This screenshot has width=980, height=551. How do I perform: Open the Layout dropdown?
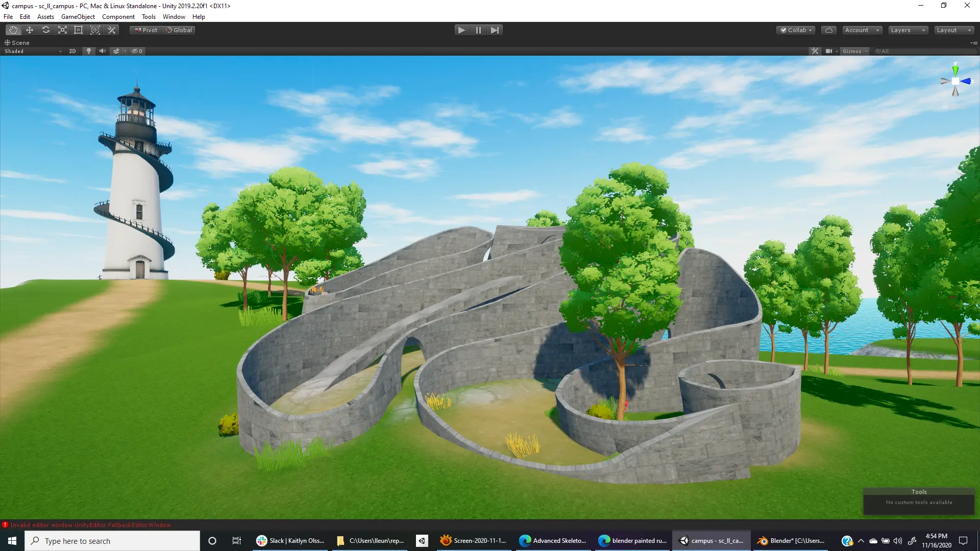[953, 30]
